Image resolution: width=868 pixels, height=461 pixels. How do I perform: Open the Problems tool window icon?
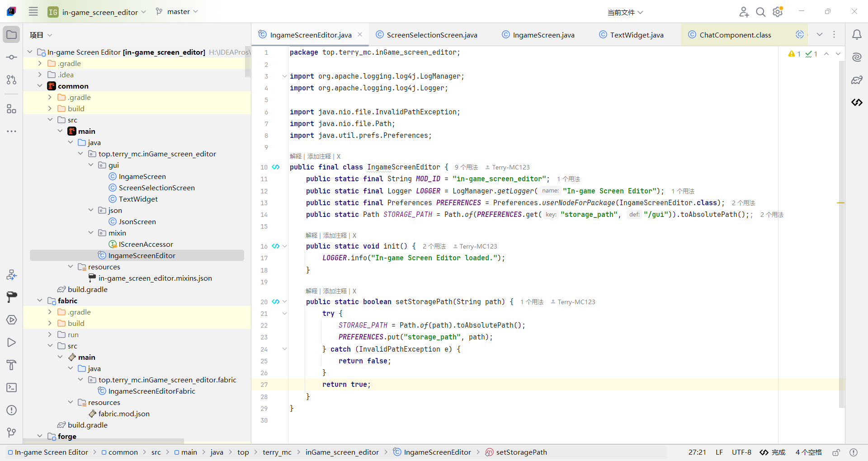point(12,410)
